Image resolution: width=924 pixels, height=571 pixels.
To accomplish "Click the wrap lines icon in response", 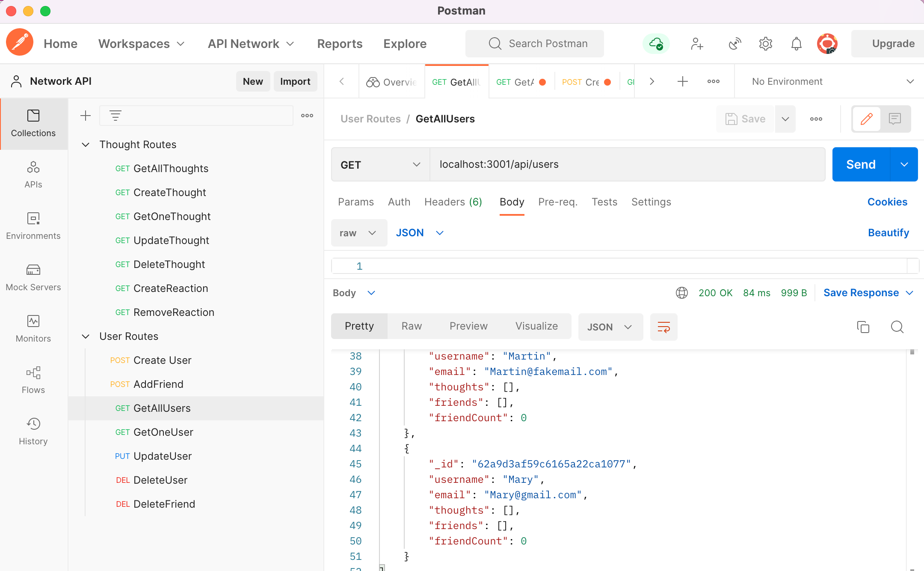I will tap(663, 327).
